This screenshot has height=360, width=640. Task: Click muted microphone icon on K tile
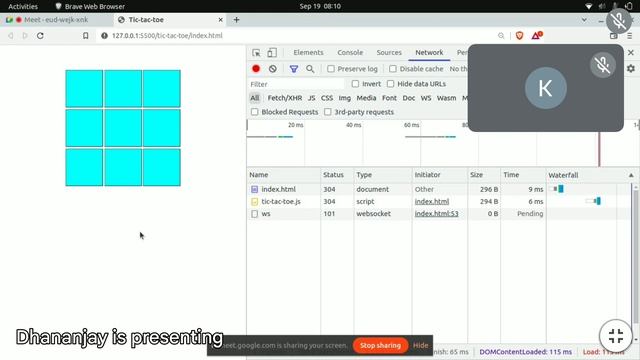602,65
